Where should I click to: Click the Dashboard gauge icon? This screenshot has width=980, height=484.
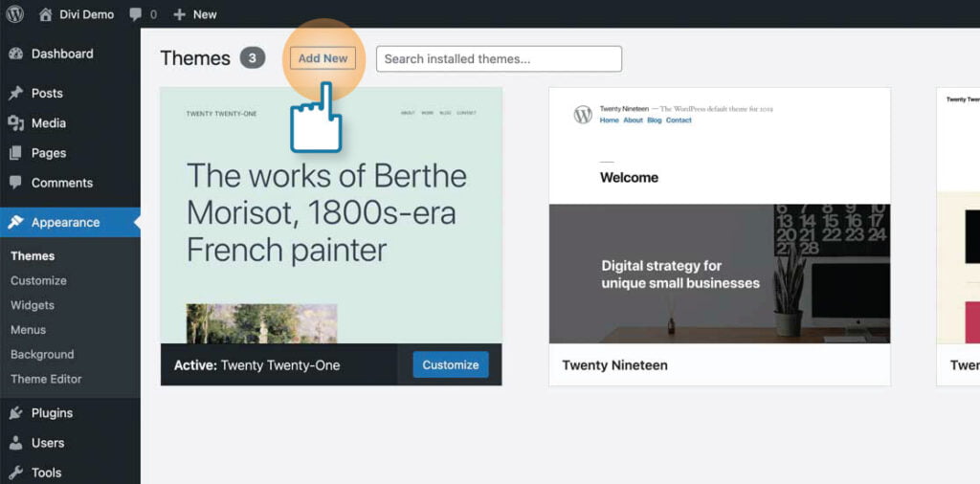click(x=15, y=54)
